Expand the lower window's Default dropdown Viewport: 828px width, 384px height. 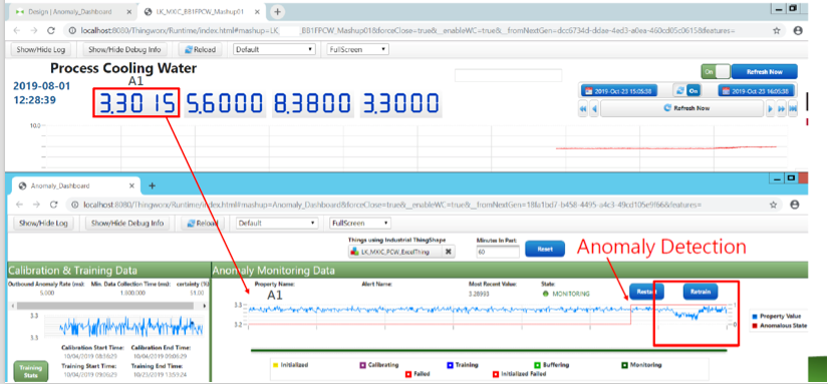(x=277, y=223)
